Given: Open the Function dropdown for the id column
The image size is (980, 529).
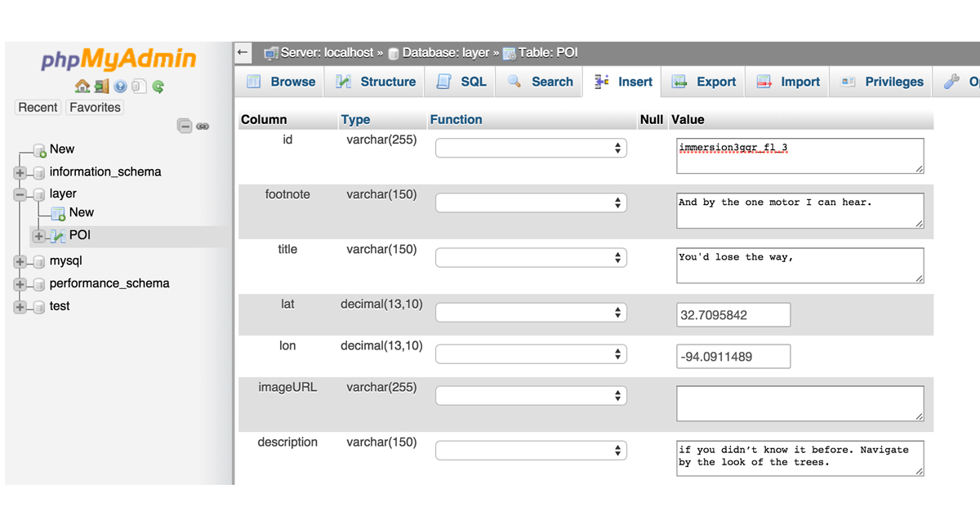Looking at the screenshot, I should pyautogui.click(x=529, y=148).
